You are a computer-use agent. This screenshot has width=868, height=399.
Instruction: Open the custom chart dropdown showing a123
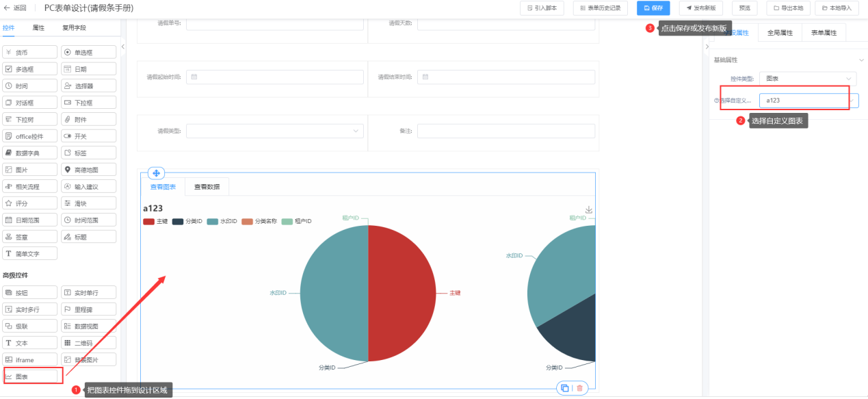tap(808, 100)
